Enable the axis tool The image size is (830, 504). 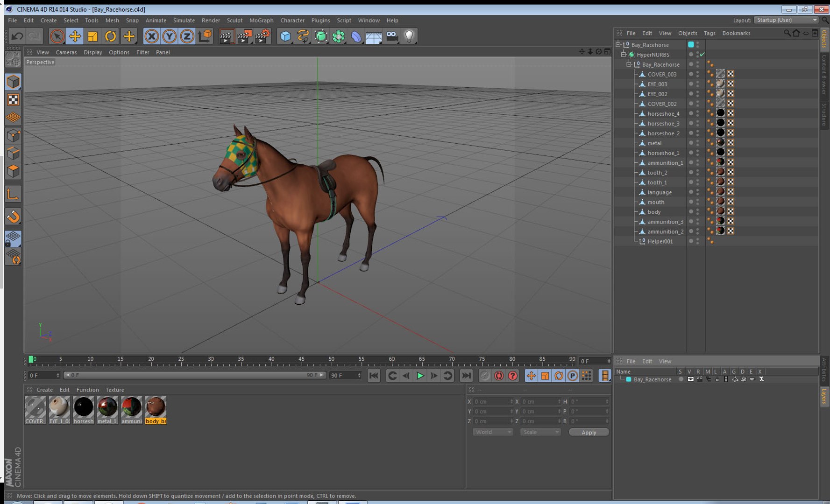point(13,194)
